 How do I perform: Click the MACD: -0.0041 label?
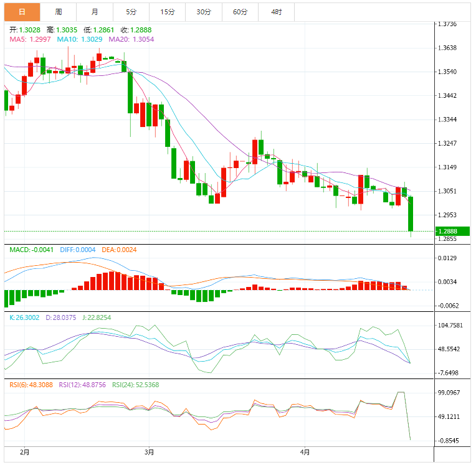tap(31, 250)
